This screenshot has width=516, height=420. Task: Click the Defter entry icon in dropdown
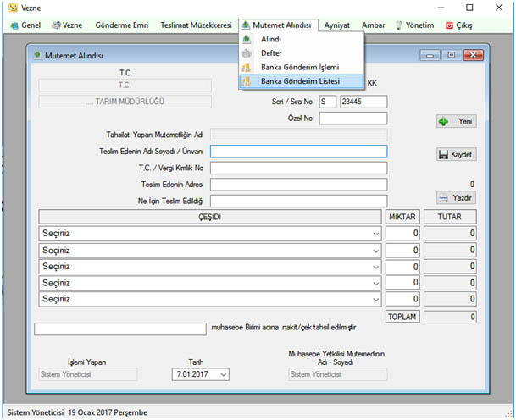[x=247, y=53]
